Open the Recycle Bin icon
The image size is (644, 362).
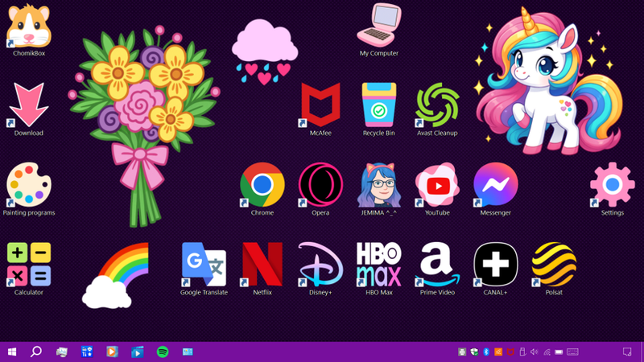pos(378,105)
